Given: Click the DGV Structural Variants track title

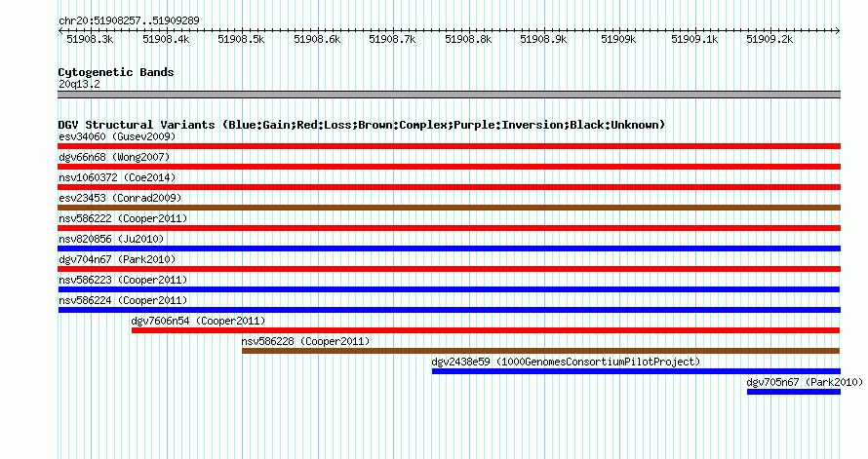Looking at the screenshot, I should pos(362,125).
